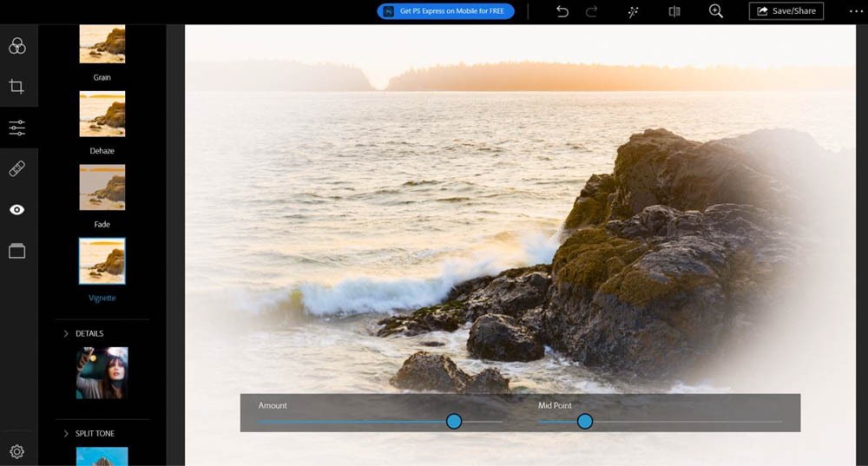Screen dimensions: 868x466
Task: Click Get PS Express on Mobile banner
Action: pos(445,11)
